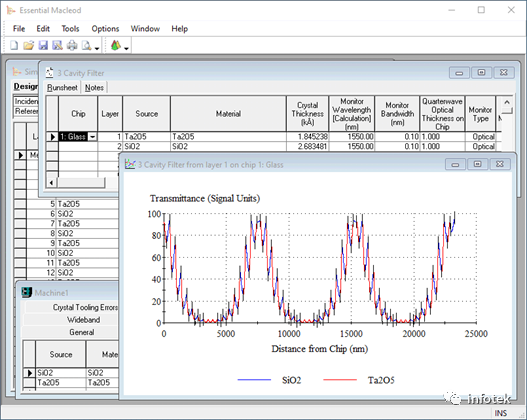This screenshot has width=527, height=420.
Task: Open the Options menu
Action: (105, 29)
